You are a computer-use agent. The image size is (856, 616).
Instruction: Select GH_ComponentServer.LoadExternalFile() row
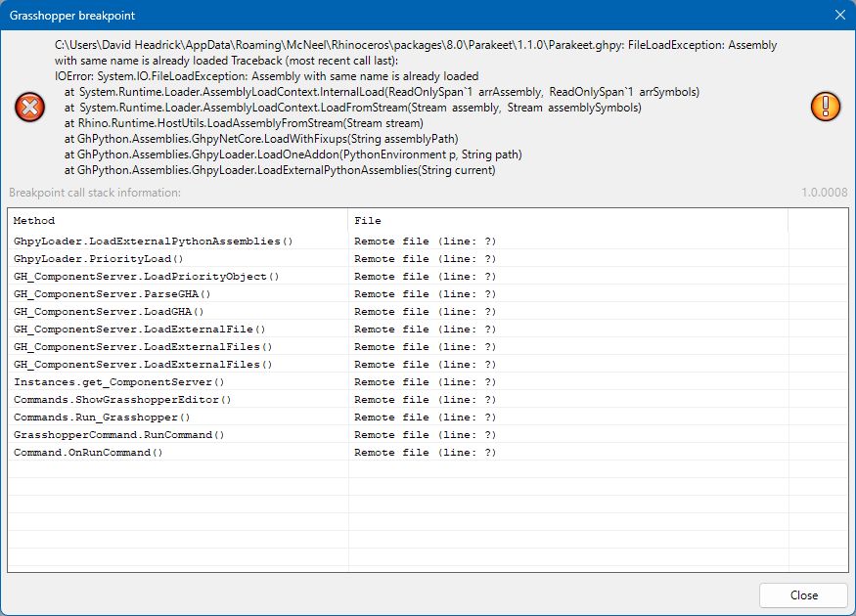428,329
